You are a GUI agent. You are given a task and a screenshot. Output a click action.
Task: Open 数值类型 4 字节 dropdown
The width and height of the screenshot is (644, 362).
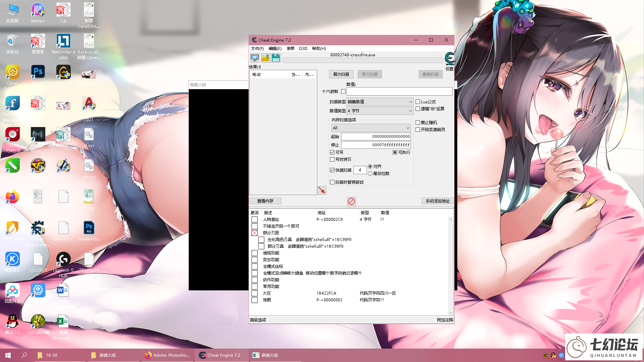(x=380, y=111)
